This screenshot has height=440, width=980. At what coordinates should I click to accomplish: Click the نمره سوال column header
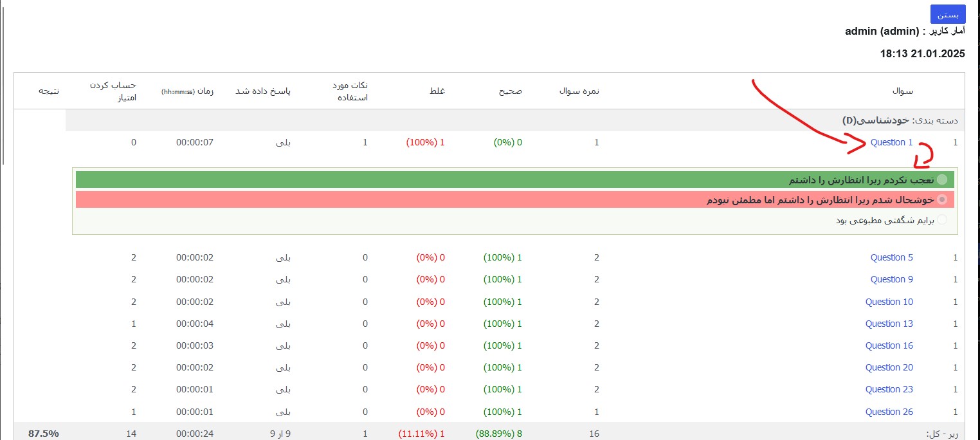point(578,91)
